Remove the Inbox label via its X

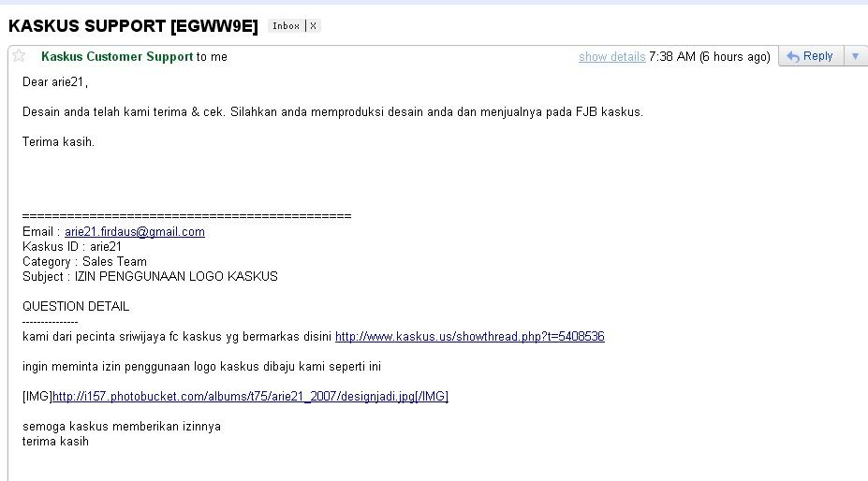(x=313, y=26)
